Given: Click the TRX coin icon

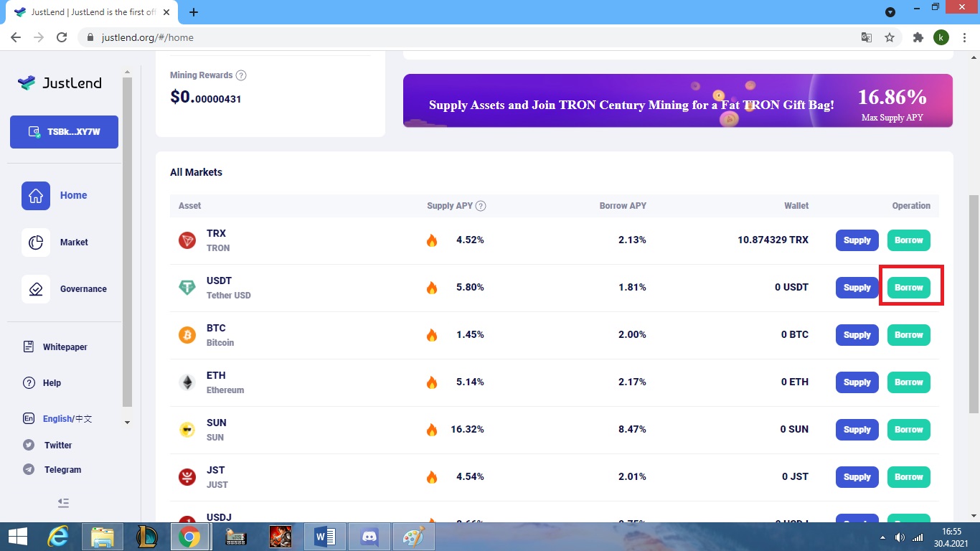Looking at the screenshot, I should point(187,240).
